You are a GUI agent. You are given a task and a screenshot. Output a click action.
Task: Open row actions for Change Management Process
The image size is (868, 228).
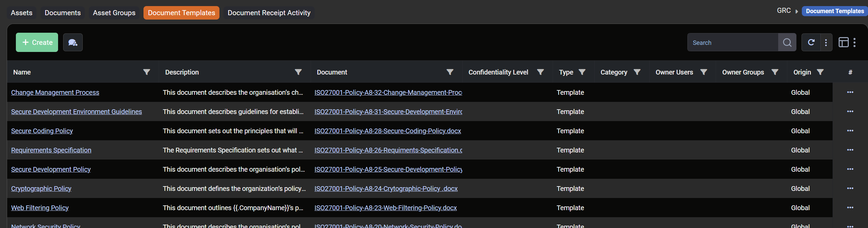[850, 92]
